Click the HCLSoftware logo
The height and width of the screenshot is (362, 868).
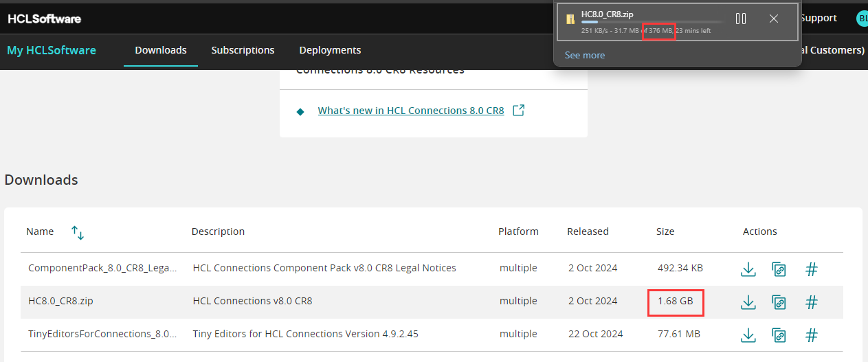pos(45,19)
